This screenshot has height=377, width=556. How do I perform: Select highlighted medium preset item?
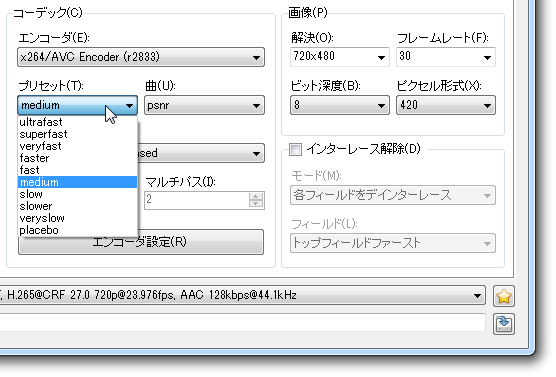77,182
